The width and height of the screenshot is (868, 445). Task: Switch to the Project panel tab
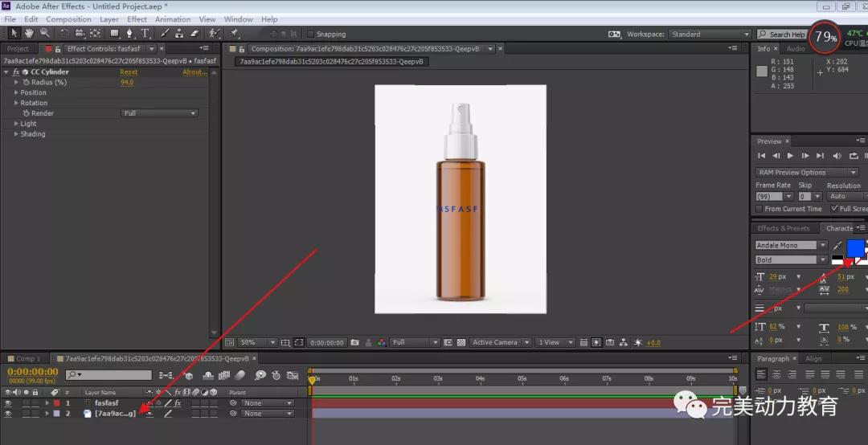18,49
